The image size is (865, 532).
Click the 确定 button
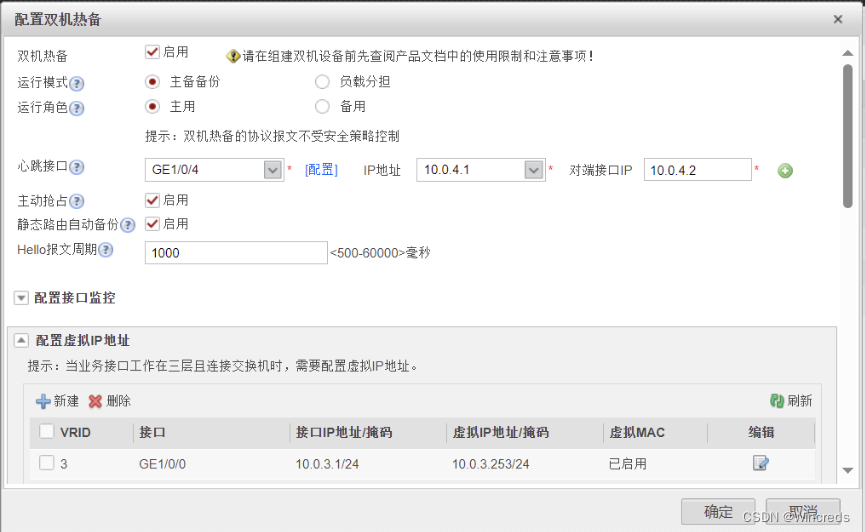[718, 512]
